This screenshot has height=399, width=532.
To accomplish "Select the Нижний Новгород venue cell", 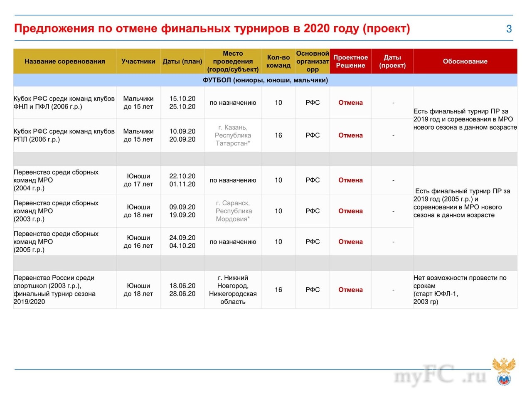I will point(233,290).
